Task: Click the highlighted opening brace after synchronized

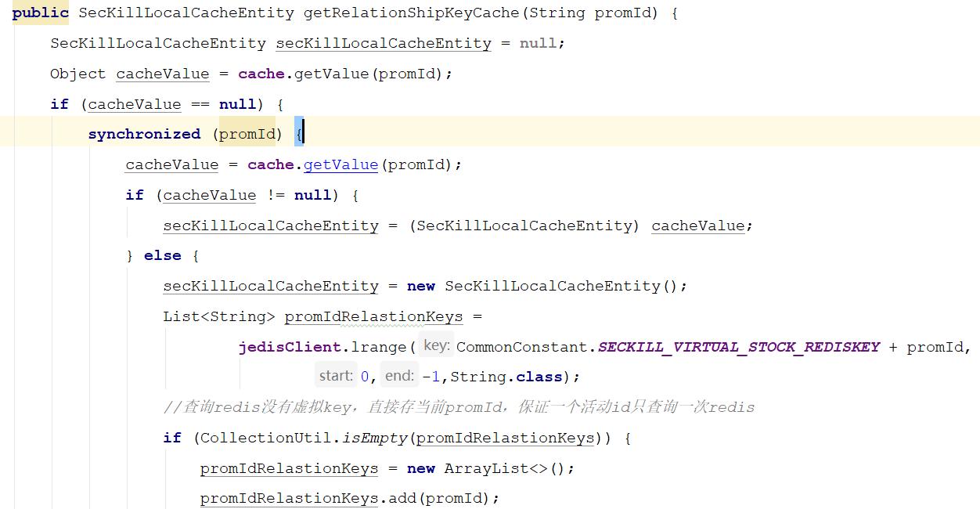Action: tap(299, 134)
